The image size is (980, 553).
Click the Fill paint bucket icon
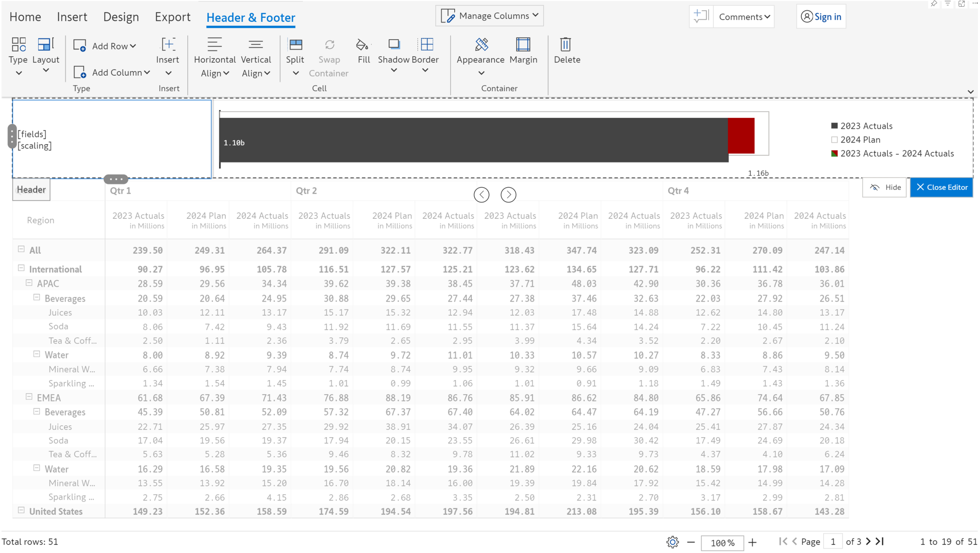[x=362, y=45]
